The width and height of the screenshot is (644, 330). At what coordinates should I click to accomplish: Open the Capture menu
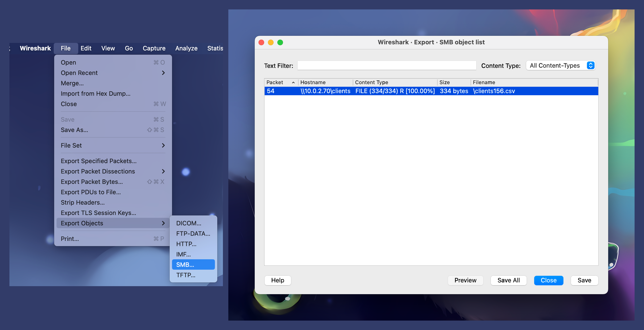(x=154, y=48)
